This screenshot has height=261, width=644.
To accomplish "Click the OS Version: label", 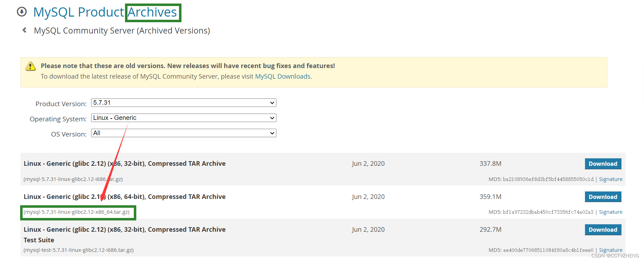I will [69, 134].
